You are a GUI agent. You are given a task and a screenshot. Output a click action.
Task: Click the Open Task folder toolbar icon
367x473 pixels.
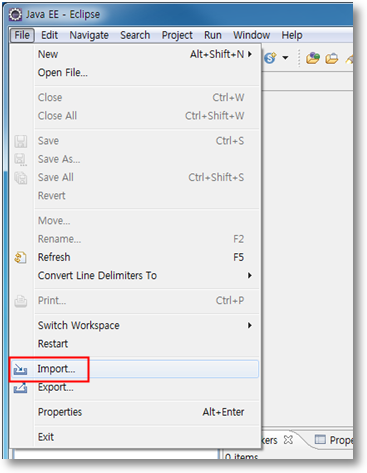(x=332, y=58)
